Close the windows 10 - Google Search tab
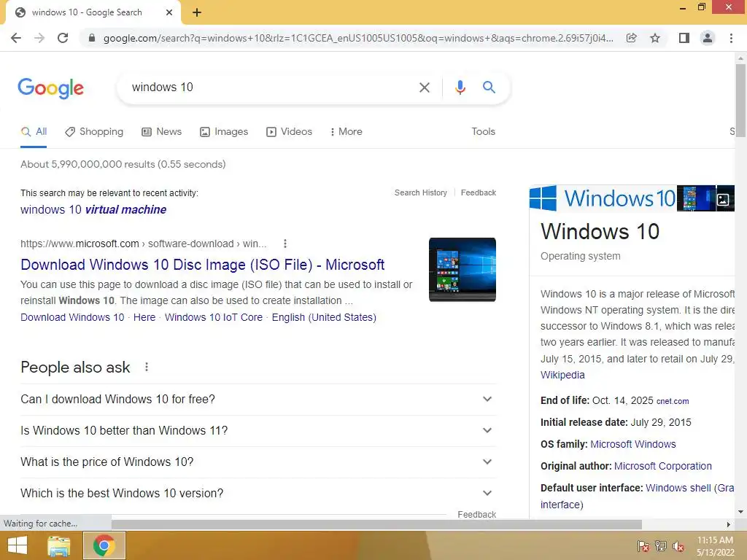The image size is (747, 560). tap(169, 12)
